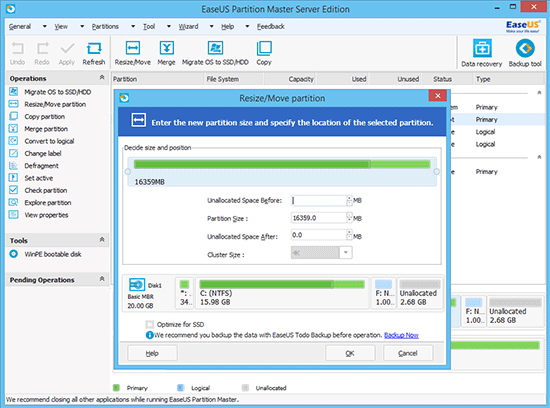This screenshot has width=550, height=408.
Task: Click the green partition size bar
Action: (x=282, y=164)
